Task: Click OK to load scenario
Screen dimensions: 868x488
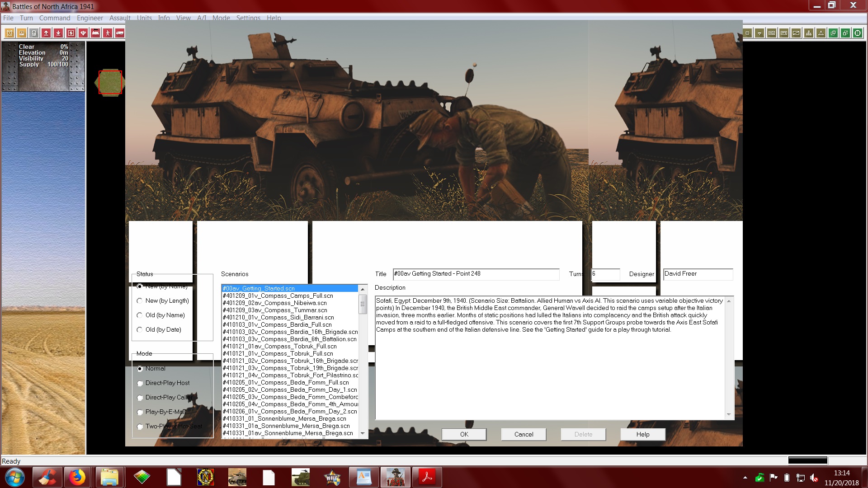Action: (x=464, y=434)
